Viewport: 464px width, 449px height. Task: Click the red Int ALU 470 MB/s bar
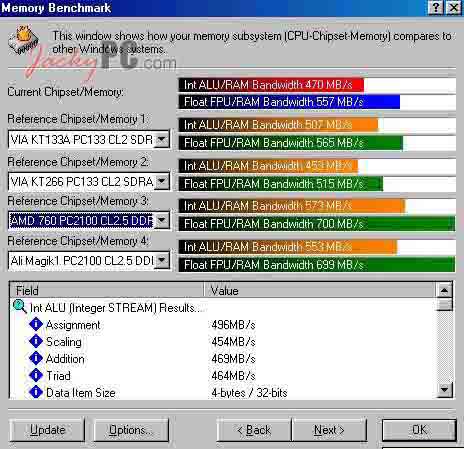point(271,85)
